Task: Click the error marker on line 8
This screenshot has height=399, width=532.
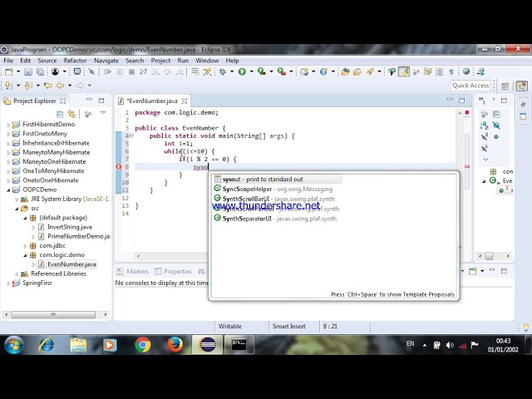Action: pyautogui.click(x=118, y=166)
